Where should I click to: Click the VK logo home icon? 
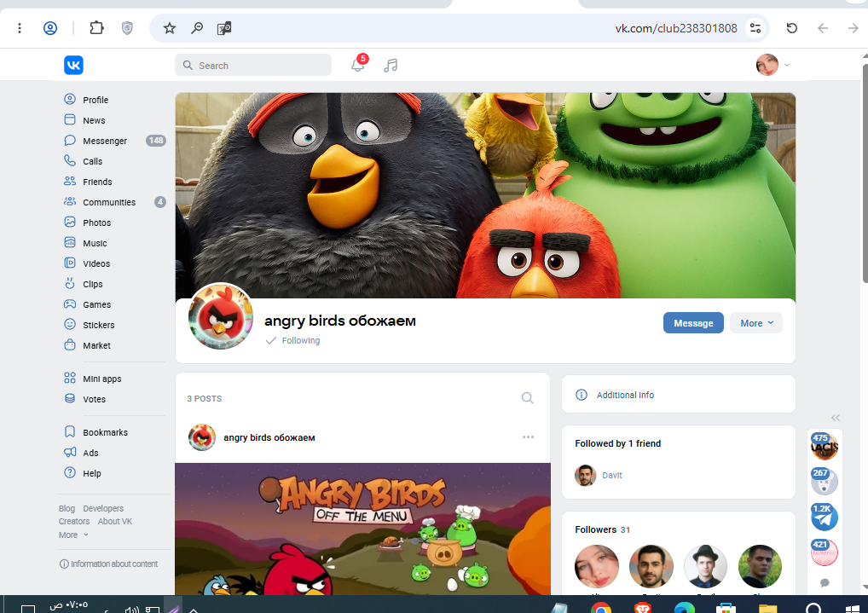[x=73, y=66]
